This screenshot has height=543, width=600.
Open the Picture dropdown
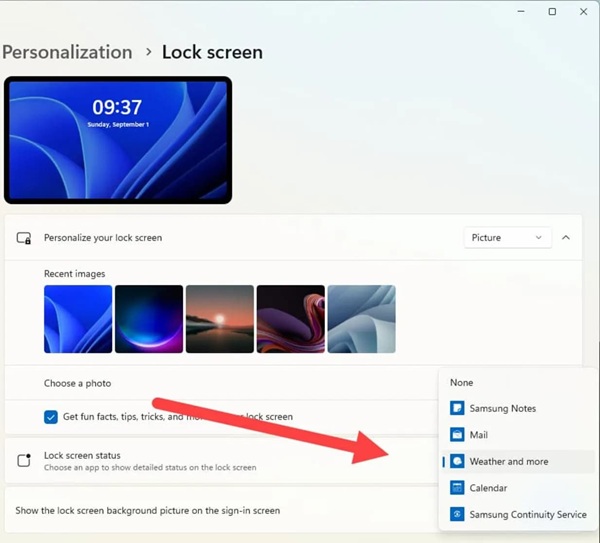click(507, 238)
